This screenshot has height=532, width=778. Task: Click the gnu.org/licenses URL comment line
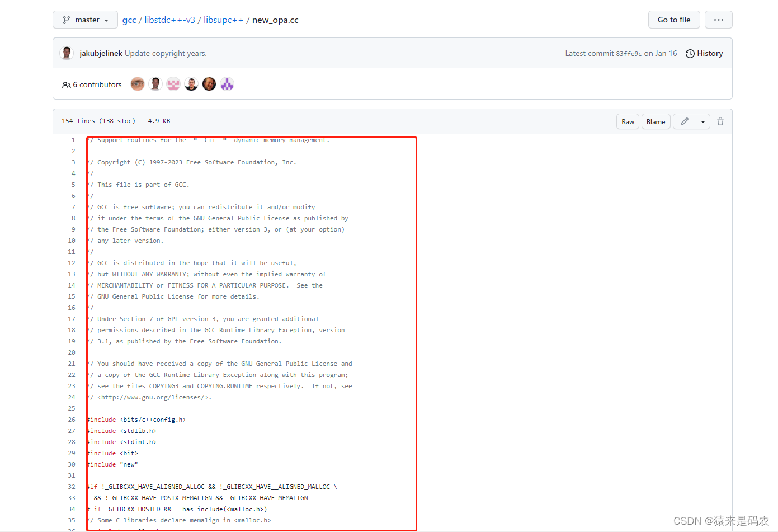(x=149, y=397)
